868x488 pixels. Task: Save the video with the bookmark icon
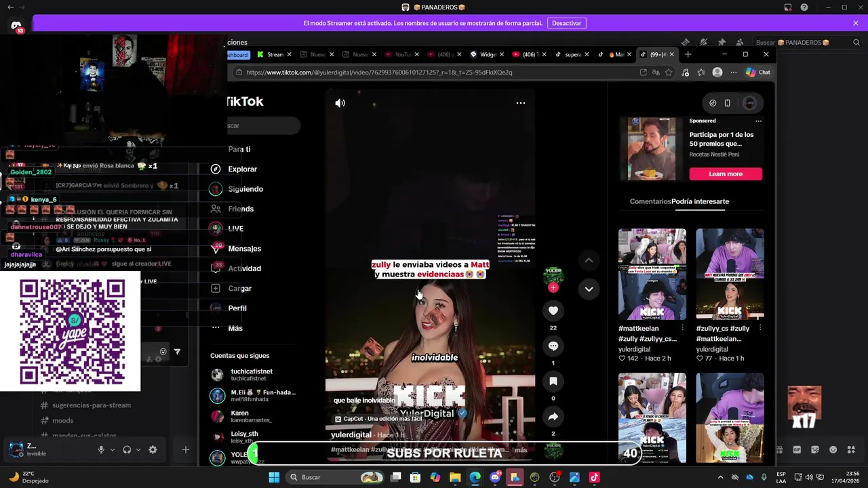[553, 381]
